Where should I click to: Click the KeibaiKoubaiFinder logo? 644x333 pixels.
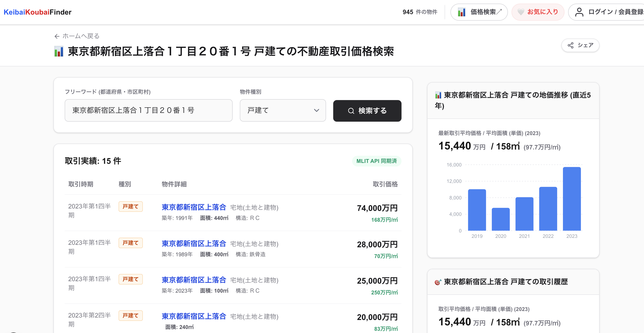(x=37, y=12)
